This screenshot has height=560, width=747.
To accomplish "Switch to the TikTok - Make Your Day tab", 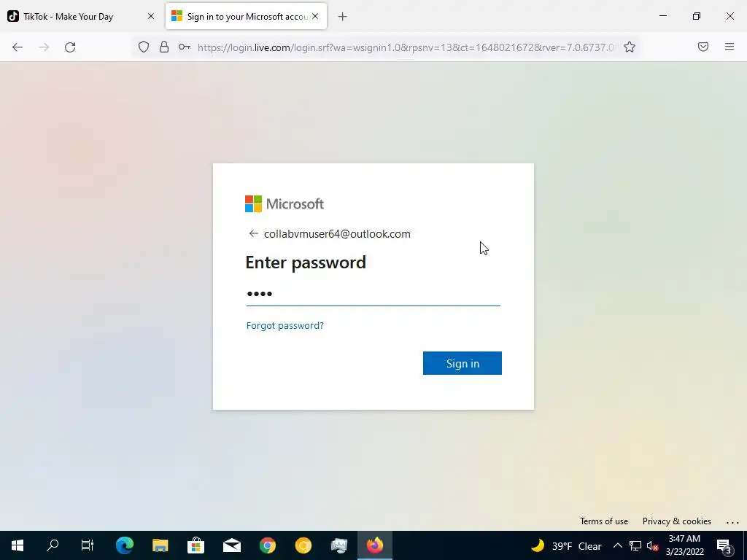I will pyautogui.click(x=68, y=17).
